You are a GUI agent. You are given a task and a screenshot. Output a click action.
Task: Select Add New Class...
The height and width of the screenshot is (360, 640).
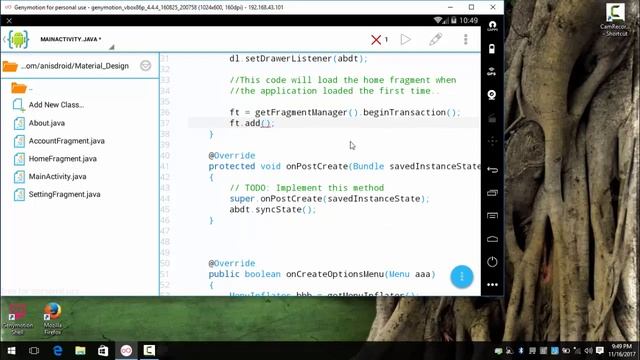(x=56, y=105)
